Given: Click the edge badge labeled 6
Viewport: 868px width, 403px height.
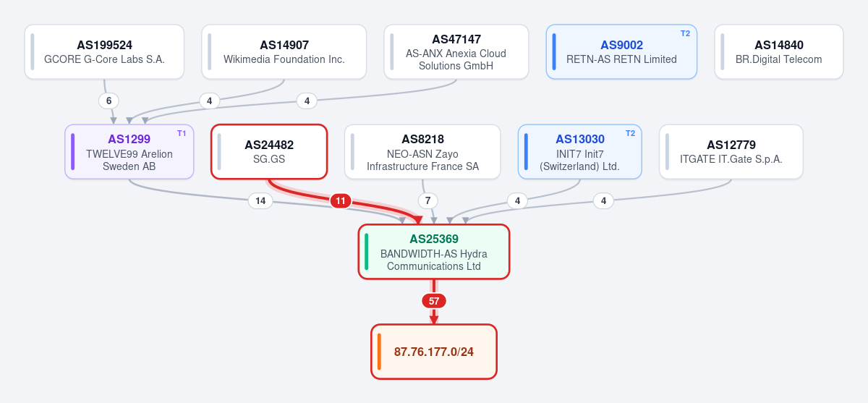Looking at the screenshot, I should [109, 101].
